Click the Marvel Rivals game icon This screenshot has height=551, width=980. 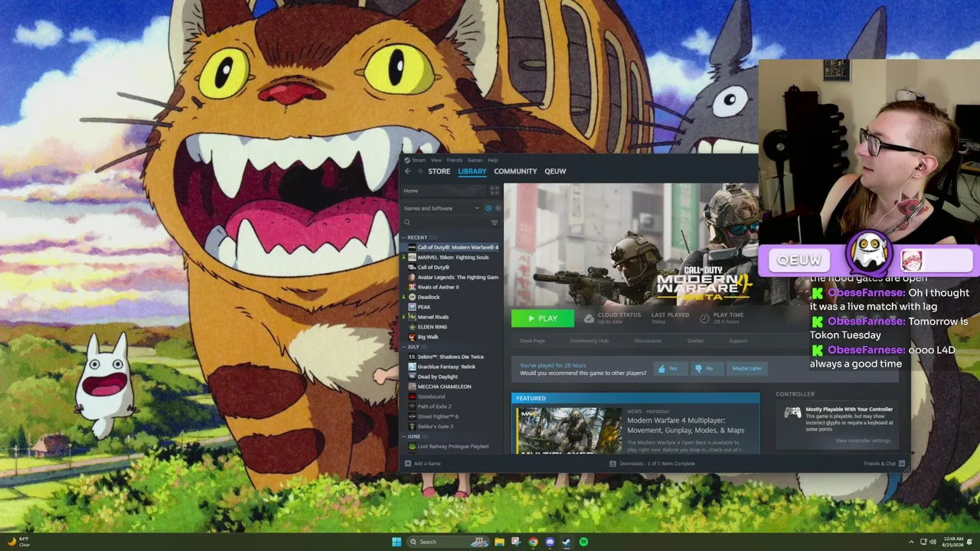pos(412,317)
